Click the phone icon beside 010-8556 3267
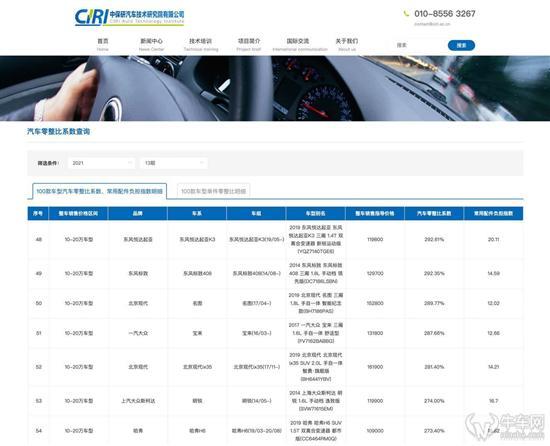This screenshot has height=446, width=550. pos(406,14)
